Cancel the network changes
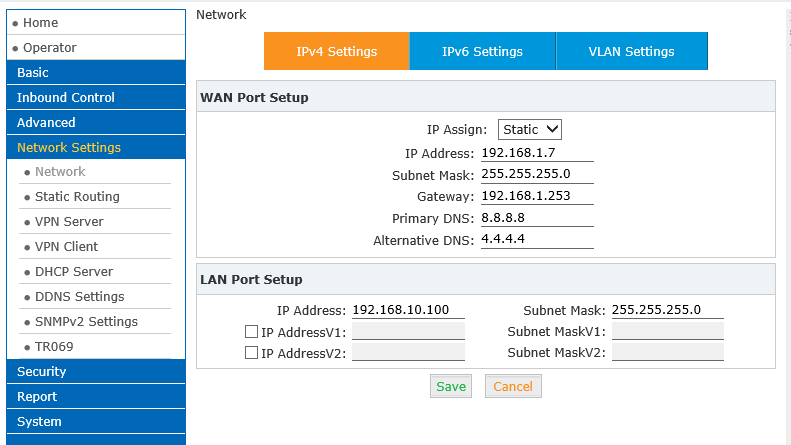This screenshot has width=791, height=445. [x=513, y=386]
